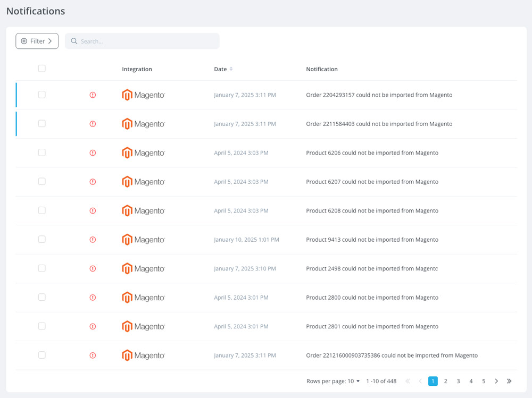Select current page 1 button
532x398 pixels.
433,381
